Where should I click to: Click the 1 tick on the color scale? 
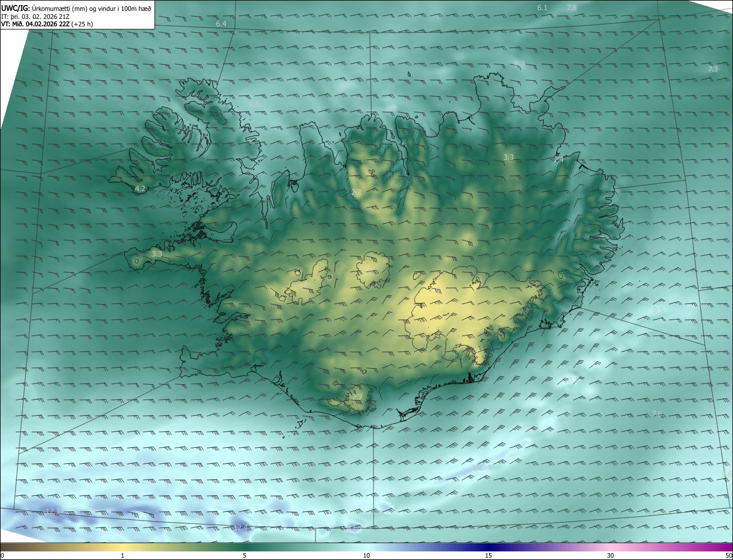click(x=123, y=555)
